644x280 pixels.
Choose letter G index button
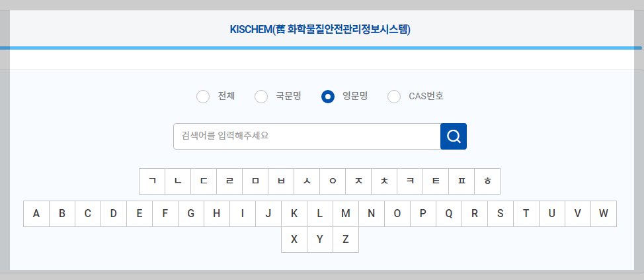191,214
